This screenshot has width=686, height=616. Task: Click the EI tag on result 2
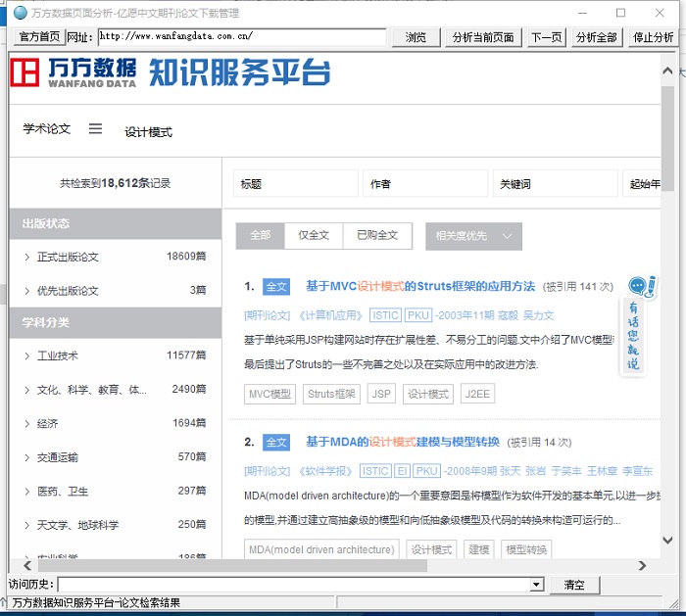(x=402, y=471)
